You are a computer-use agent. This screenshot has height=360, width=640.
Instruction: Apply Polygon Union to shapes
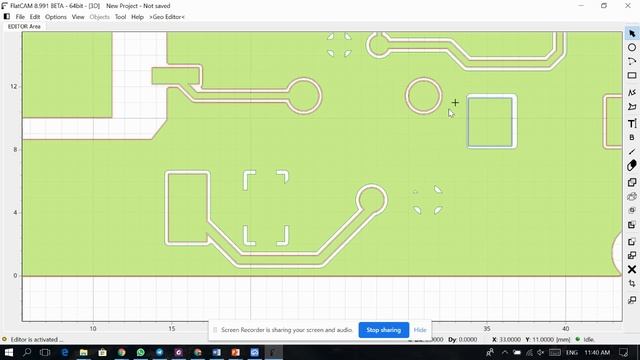pyautogui.click(x=632, y=182)
